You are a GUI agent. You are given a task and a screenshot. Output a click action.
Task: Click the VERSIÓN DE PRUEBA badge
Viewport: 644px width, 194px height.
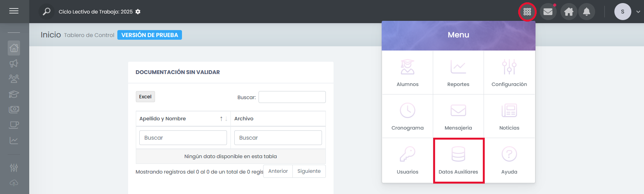pos(150,35)
